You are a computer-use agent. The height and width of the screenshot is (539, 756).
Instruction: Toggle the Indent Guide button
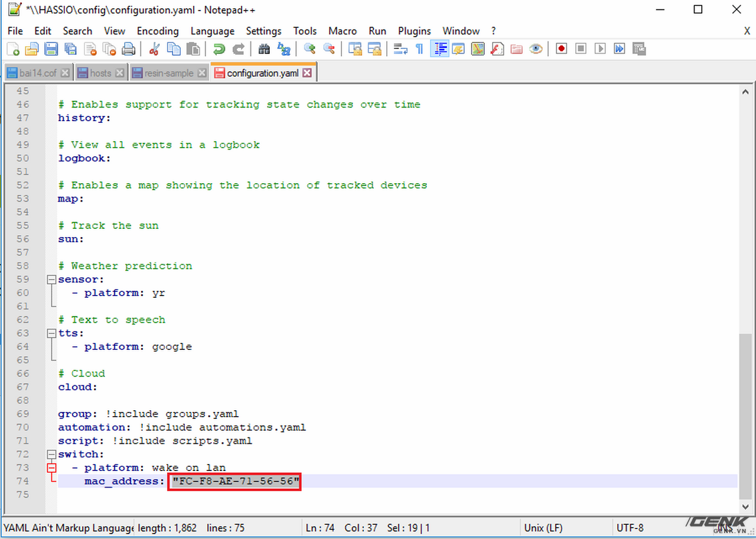tap(439, 49)
